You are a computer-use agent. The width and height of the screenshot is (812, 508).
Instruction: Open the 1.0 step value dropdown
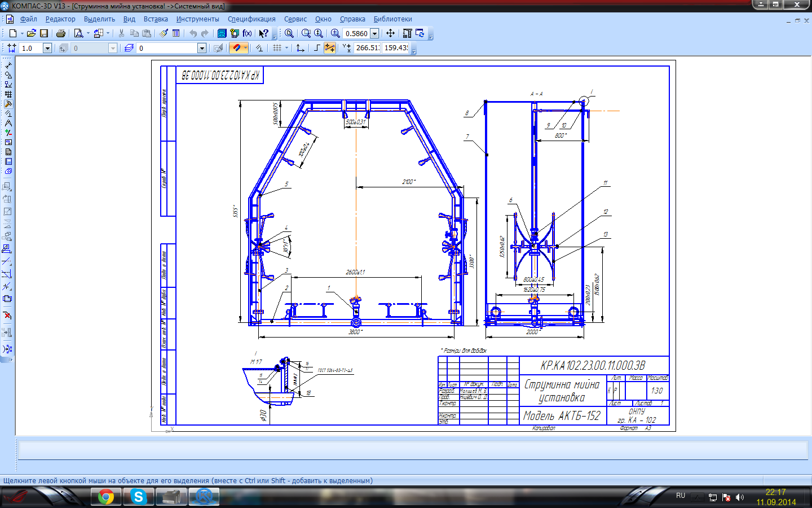point(47,48)
